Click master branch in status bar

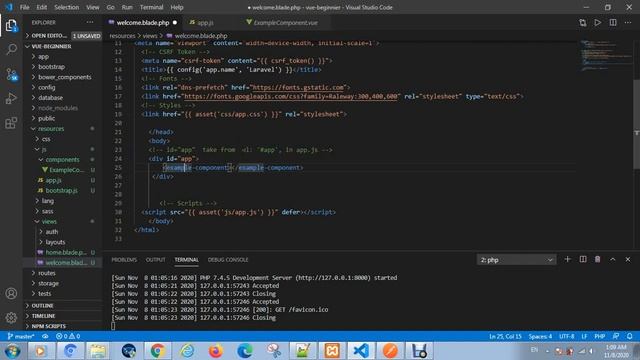[x=21, y=336]
